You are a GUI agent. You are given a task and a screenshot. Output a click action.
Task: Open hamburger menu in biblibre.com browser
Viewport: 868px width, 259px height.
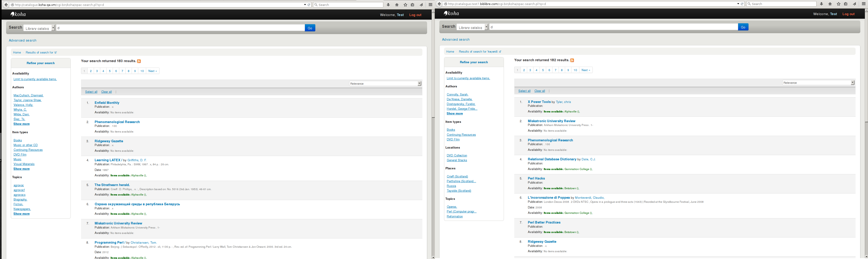(x=863, y=4)
